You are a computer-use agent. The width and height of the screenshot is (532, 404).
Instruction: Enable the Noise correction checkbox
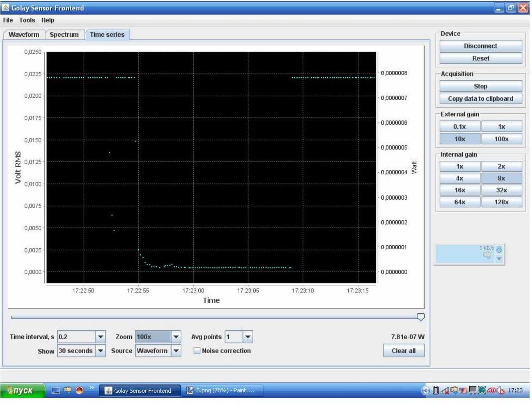click(x=197, y=351)
